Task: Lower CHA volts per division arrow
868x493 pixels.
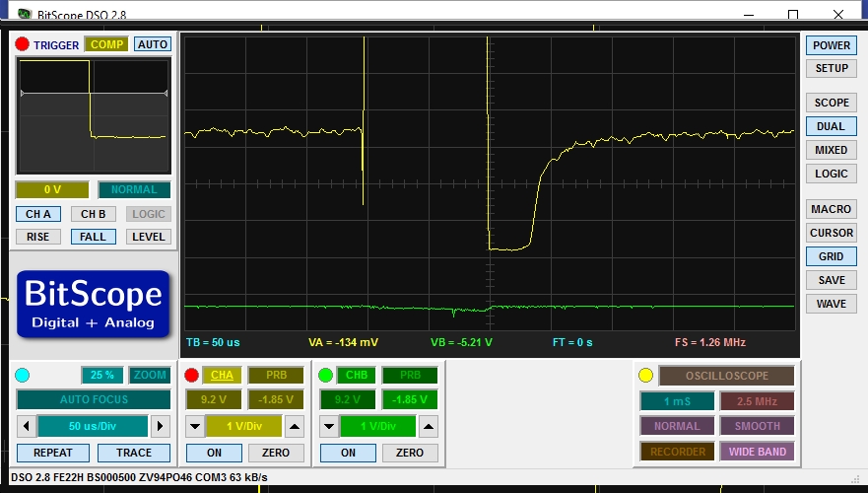Action: pos(195,427)
